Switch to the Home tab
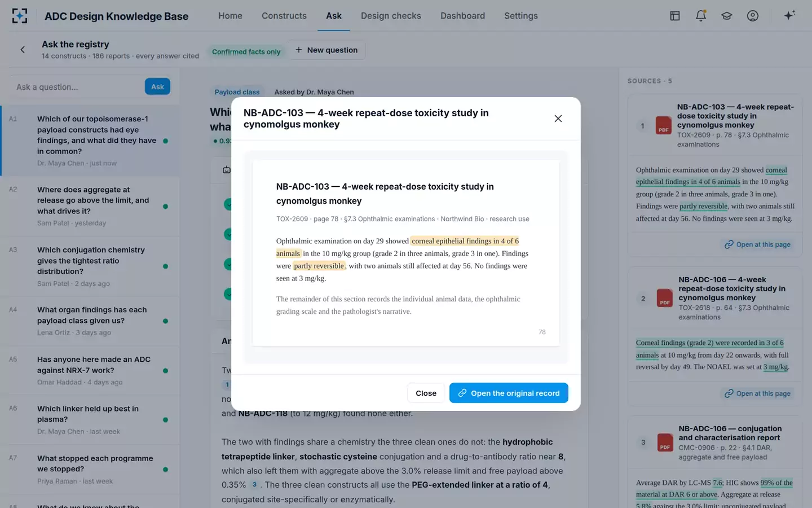This screenshot has width=812, height=508. 230,16
